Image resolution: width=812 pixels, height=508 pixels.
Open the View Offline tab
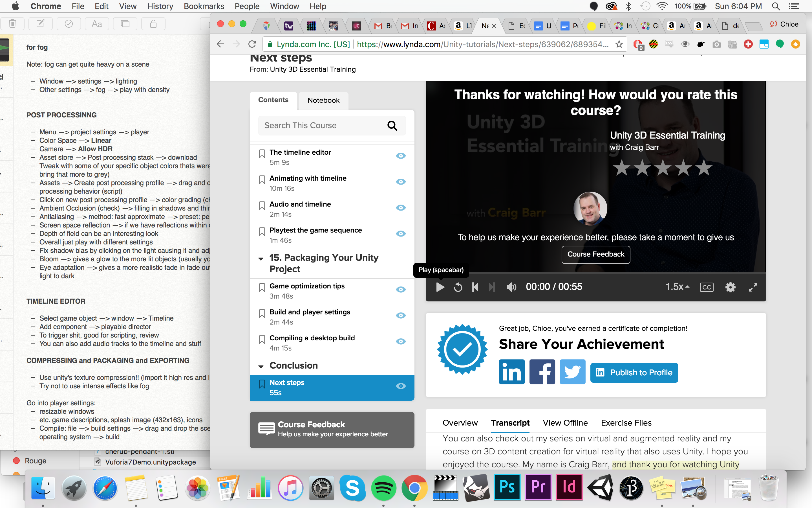pyautogui.click(x=565, y=423)
